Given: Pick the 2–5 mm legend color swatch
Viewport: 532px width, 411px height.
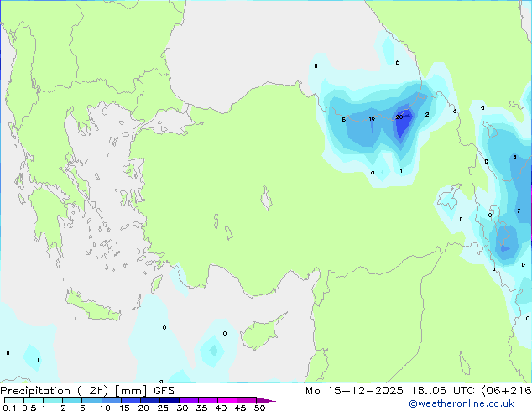Looking at the screenshot, I should [x=72, y=400].
